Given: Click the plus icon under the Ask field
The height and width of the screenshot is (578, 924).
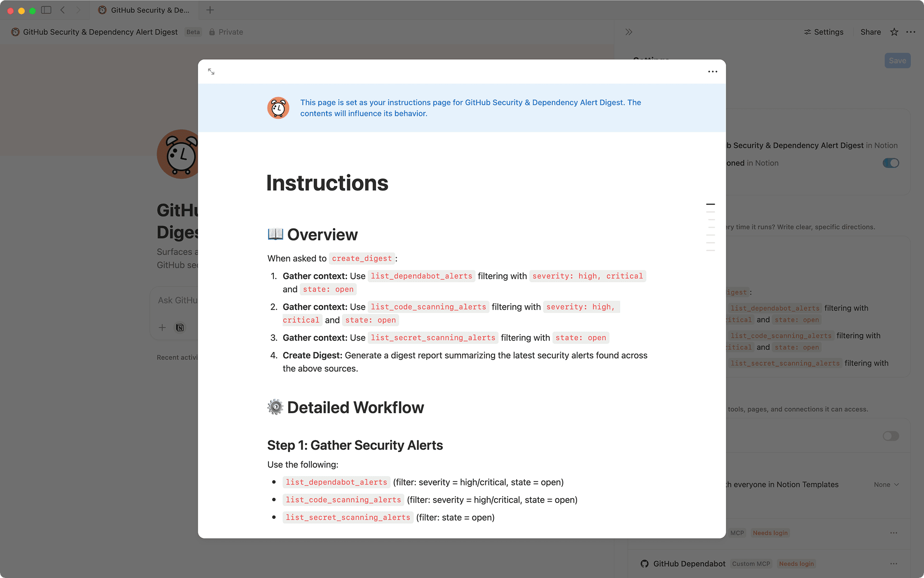Looking at the screenshot, I should pos(162,328).
